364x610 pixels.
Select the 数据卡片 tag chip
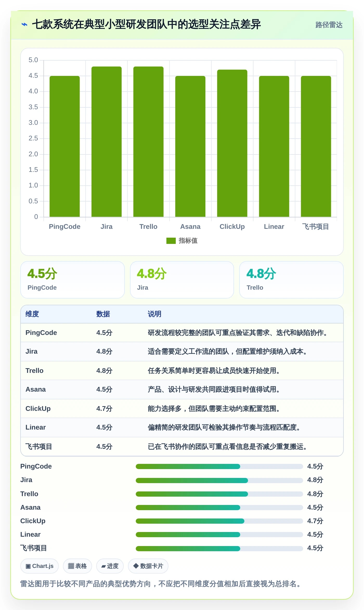[x=148, y=566]
